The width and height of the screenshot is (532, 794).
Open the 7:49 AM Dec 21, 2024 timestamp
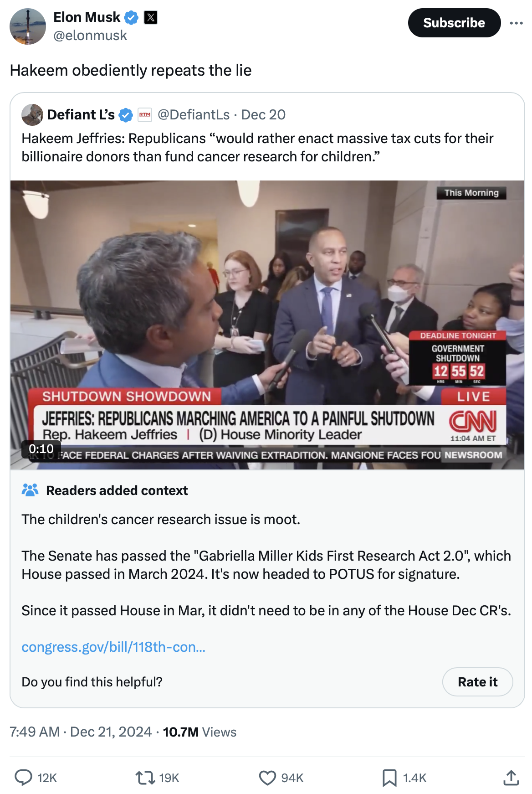pyautogui.click(x=81, y=732)
